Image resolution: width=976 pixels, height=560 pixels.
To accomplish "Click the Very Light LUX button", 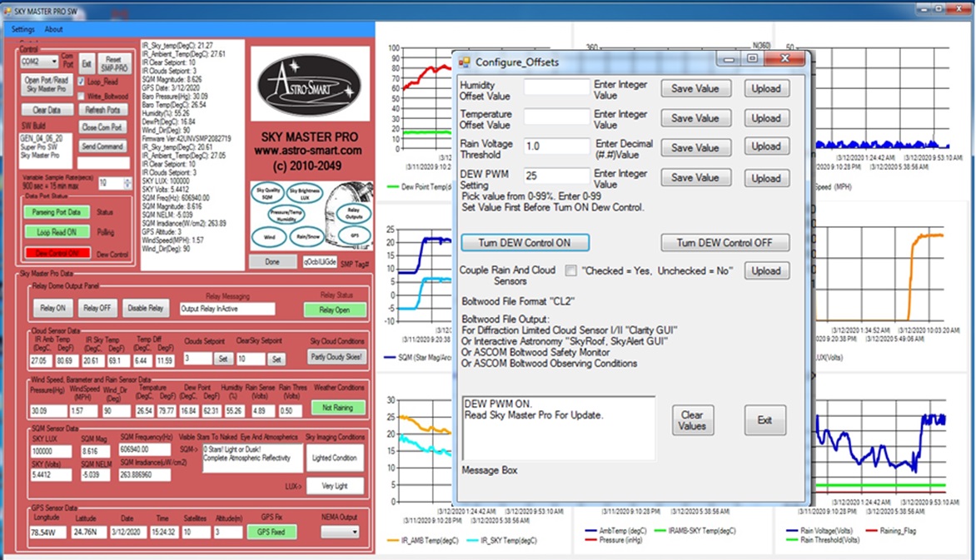I will point(335,486).
